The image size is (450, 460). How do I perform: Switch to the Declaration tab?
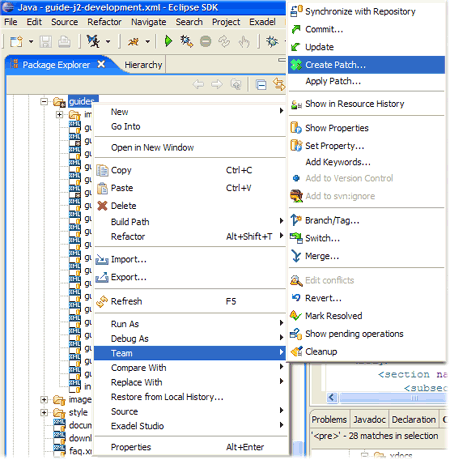[x=414, y=419]
